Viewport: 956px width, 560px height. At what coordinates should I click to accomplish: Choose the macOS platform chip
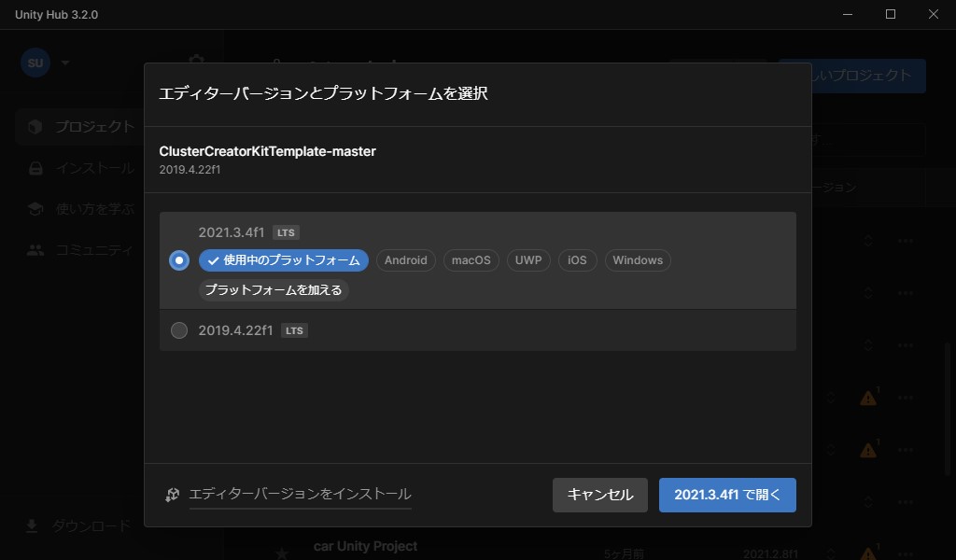click(x=471, y=260)
